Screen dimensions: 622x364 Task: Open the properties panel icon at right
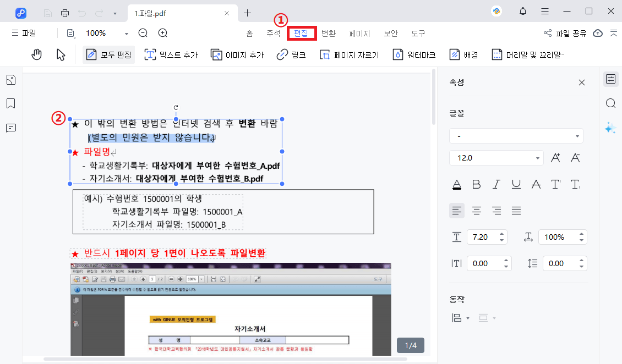click(x=611, y=79)
